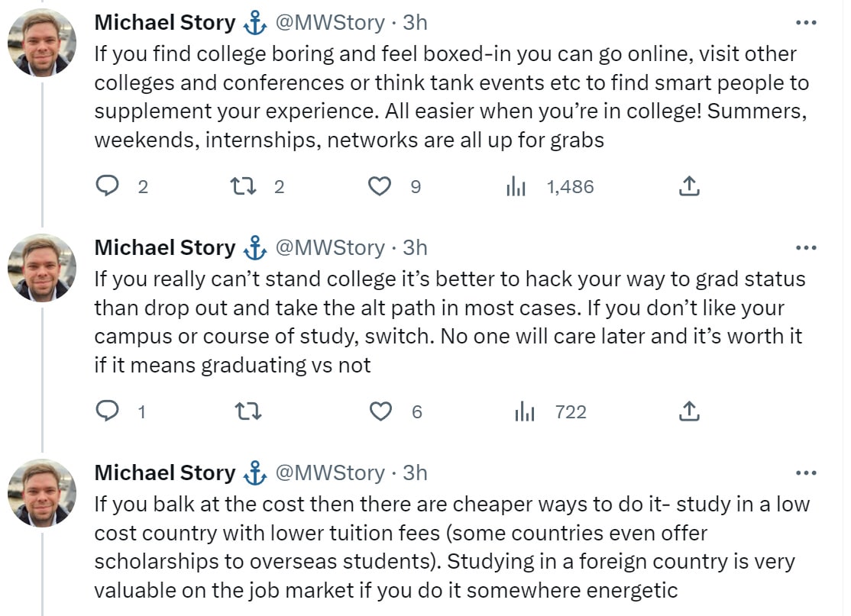This screenshot has height=616, width=851.
Task: Click the avatar on the second tweet
Action: point(42,268)
